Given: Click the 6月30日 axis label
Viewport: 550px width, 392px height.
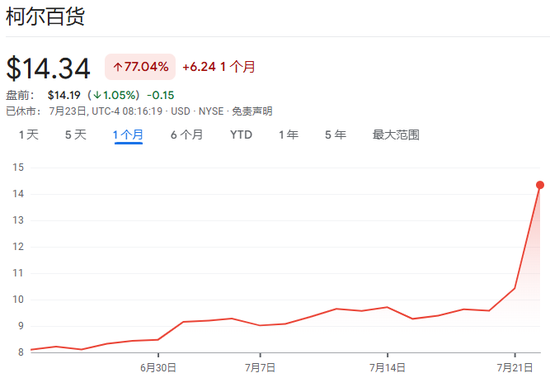Looking at the screenshot, I should (158, 367).
